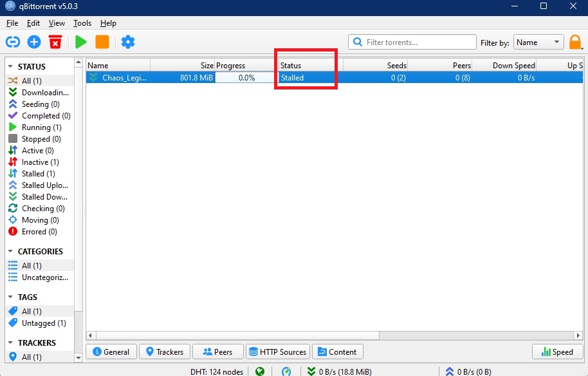The image size is (588, 376).
Task: Sort by Size column header
Action: (x=183, y=65)
